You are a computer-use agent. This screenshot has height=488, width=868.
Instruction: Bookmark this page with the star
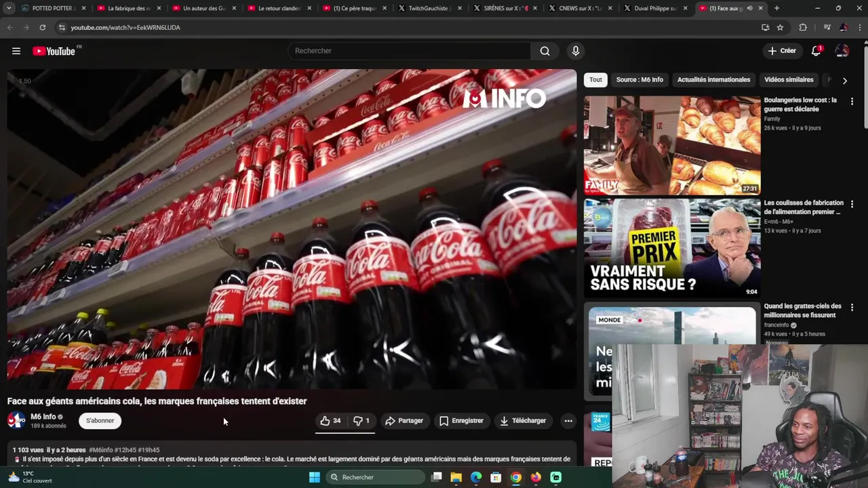click(781, 27)
